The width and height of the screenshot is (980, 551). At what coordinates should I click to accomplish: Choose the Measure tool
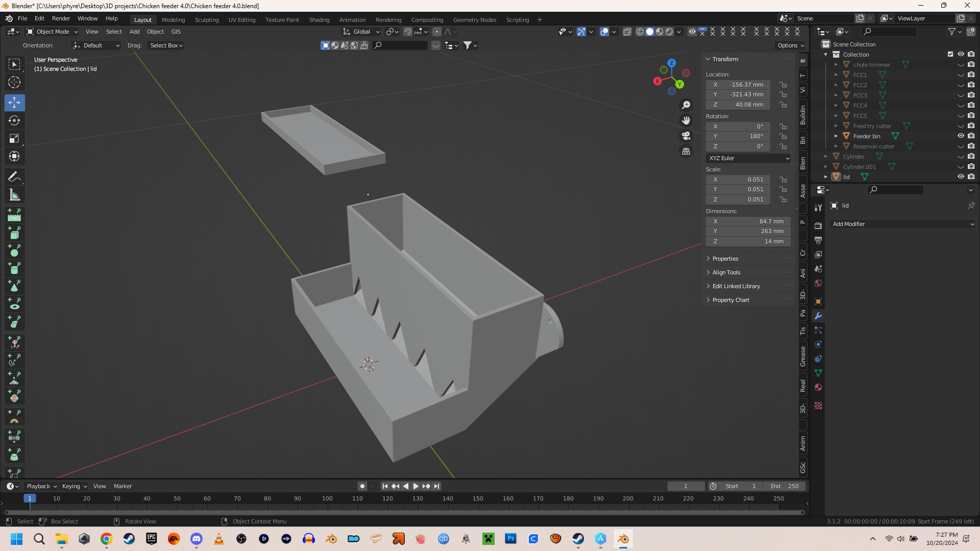tap(14, 195)
